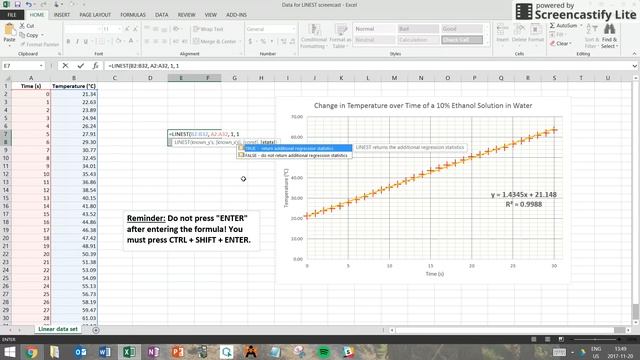Viewport: 640px width, 360px height.
Task: Apply the Good cell style
Action: tap(462, 29)
